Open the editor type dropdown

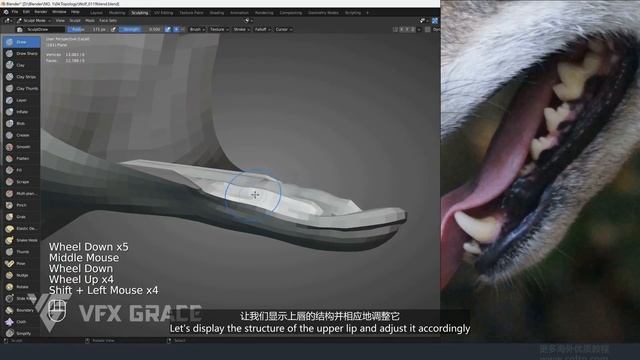(x=8, y=20)
